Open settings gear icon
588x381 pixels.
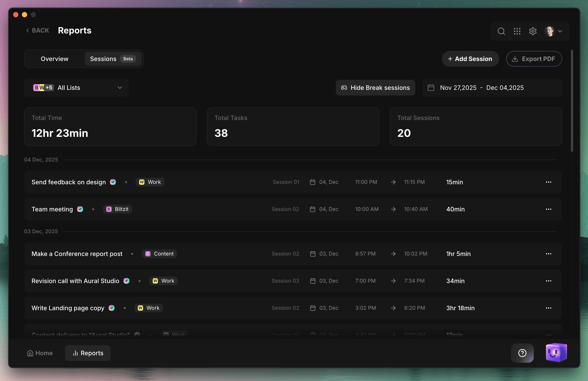point(533,31)
